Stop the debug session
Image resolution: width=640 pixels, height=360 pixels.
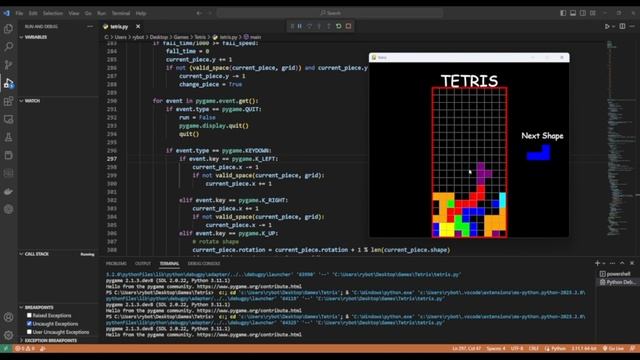349,26
